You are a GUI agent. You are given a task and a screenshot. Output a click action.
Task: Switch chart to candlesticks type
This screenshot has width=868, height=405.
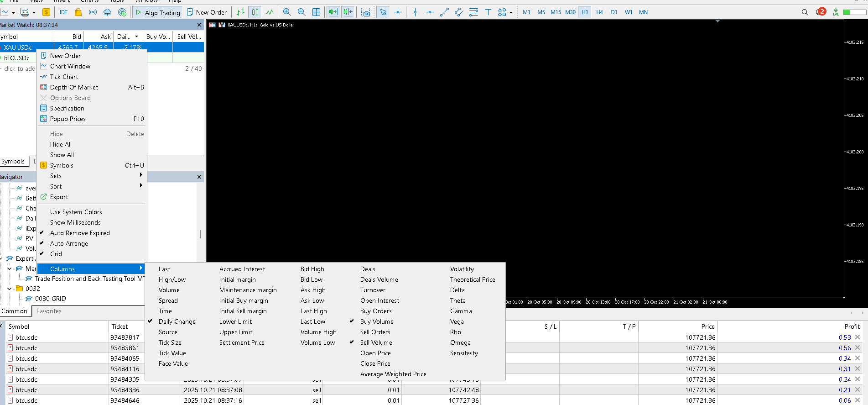point(255,12)
